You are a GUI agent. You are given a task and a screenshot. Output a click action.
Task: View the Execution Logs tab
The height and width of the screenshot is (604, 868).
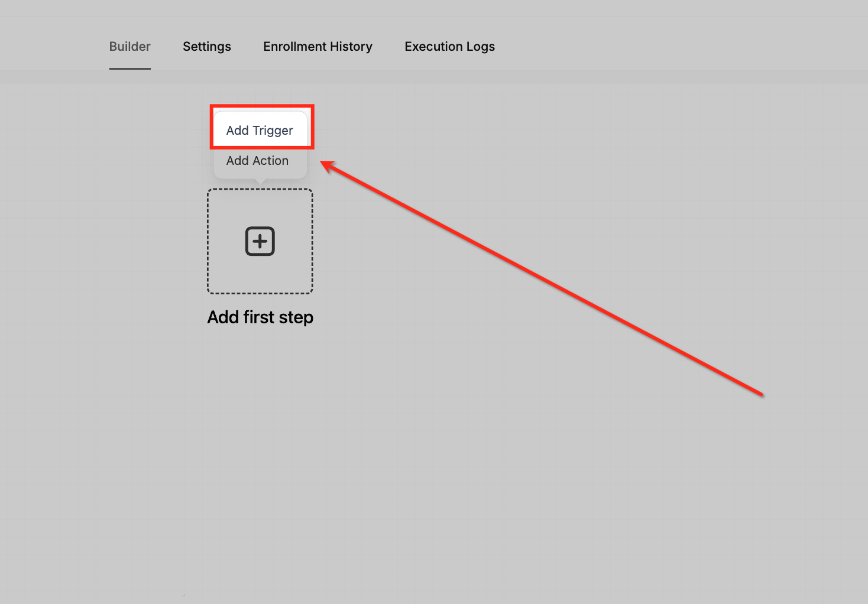tap(450, 47)
